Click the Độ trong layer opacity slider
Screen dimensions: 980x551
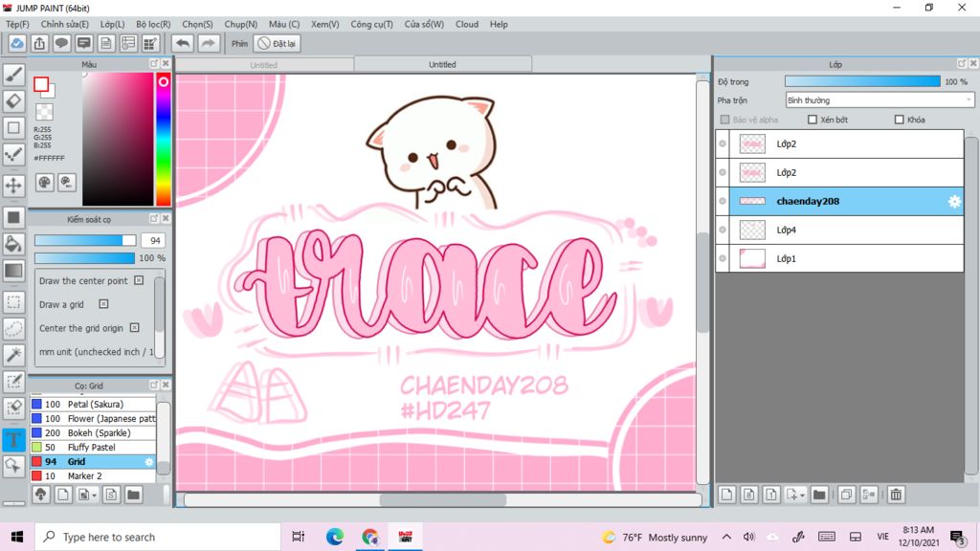pyautogui.click(x=862, y=82)
